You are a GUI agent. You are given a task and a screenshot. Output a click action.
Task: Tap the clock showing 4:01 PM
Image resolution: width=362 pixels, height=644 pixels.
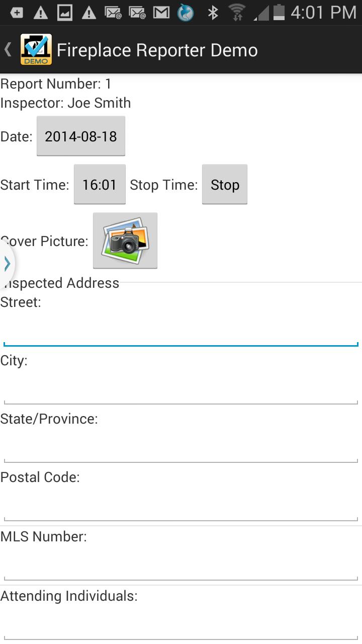pyautogui.click(x=323, y=13)
